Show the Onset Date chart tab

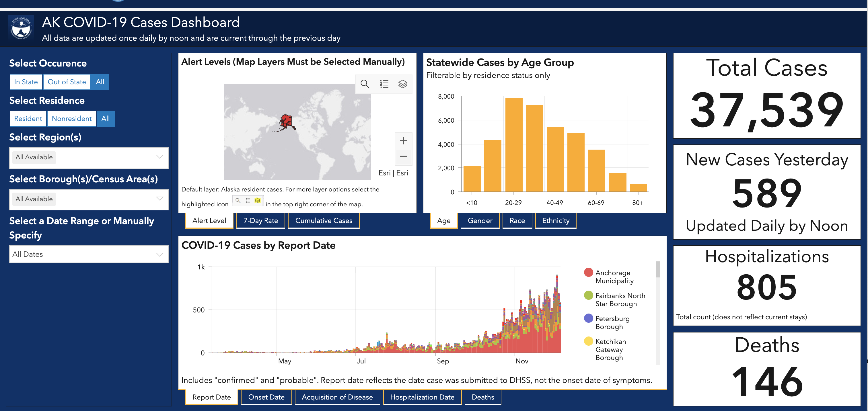(x=266, y=397)
